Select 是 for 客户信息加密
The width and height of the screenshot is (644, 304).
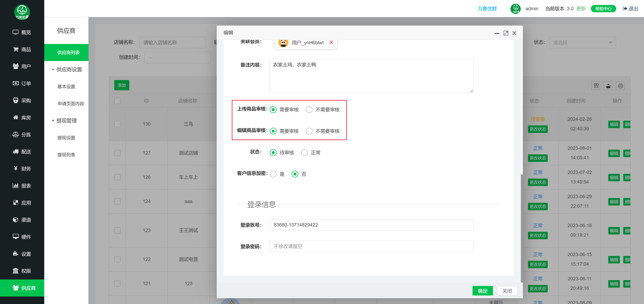(x=273, y=174)
